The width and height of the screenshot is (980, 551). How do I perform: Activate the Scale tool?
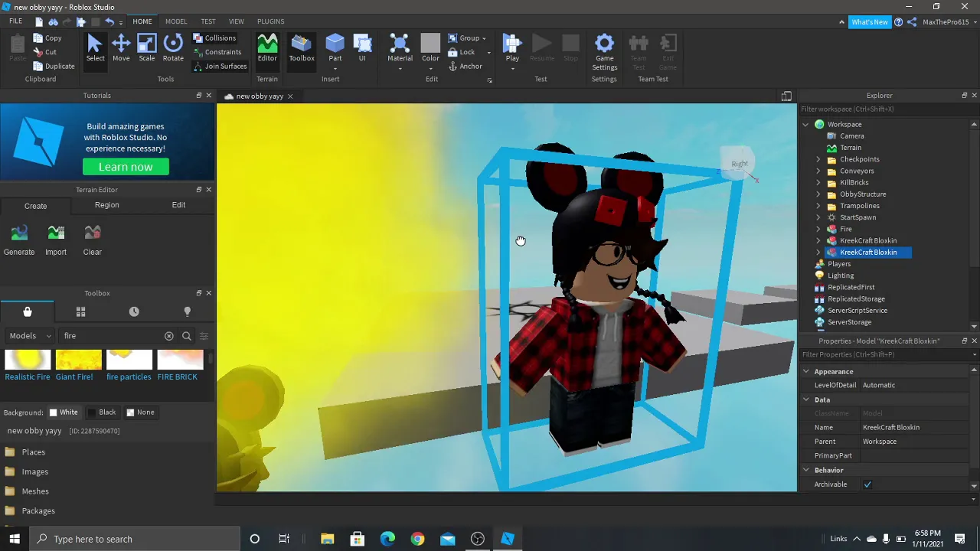pos(146,48)
